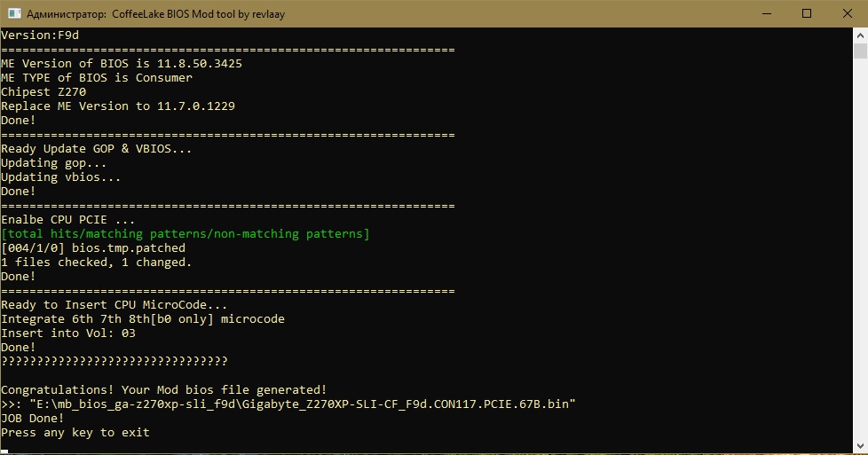Click the 'Chipest Z270' line
Screen dimensions: 868x455
point(43,91)
